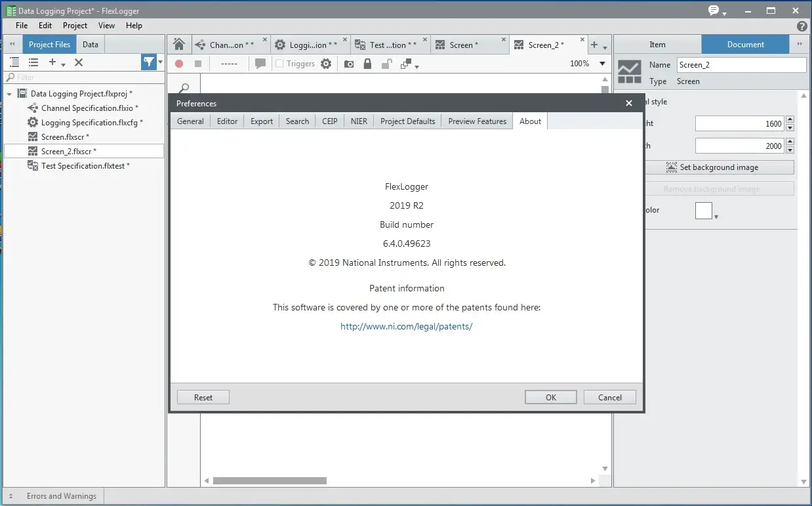Screen dimensions: 812x506
Task: Open the File menu
Action: point(22,26)
